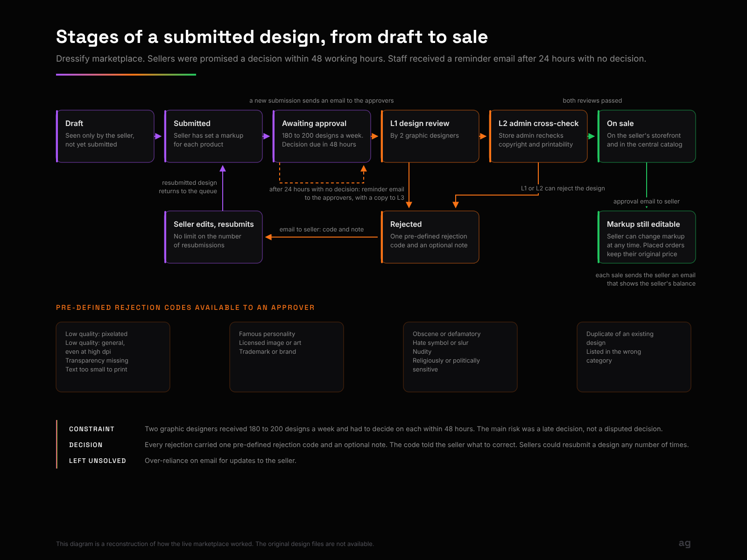Click the Dressify marketplace subtitle text
This screenshot has width=747, height=560.
pyautogui.click(x=351, y=59)
